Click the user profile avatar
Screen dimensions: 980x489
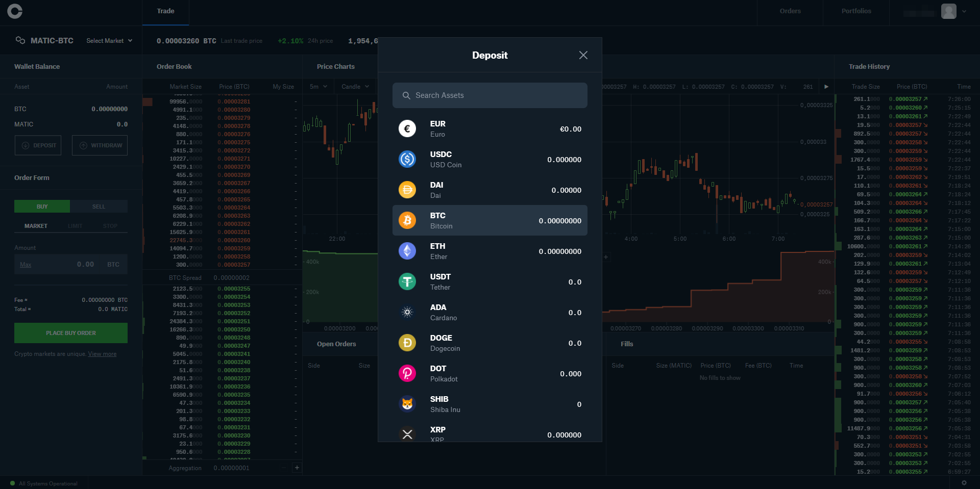coord(949,11)
